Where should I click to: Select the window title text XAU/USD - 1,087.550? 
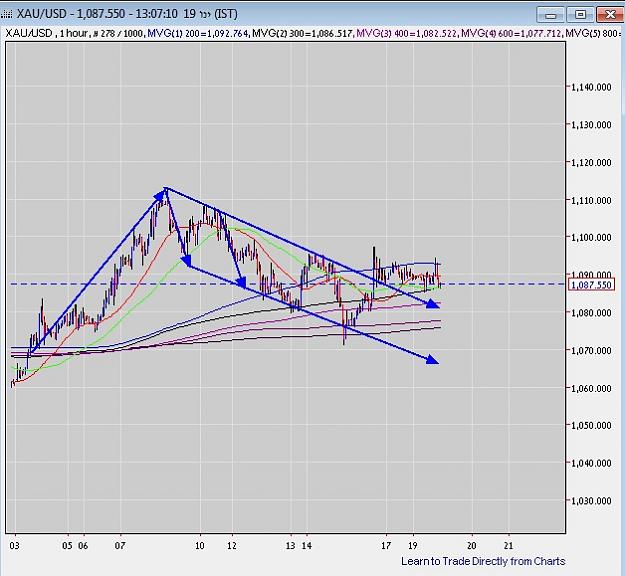[71, 14]
